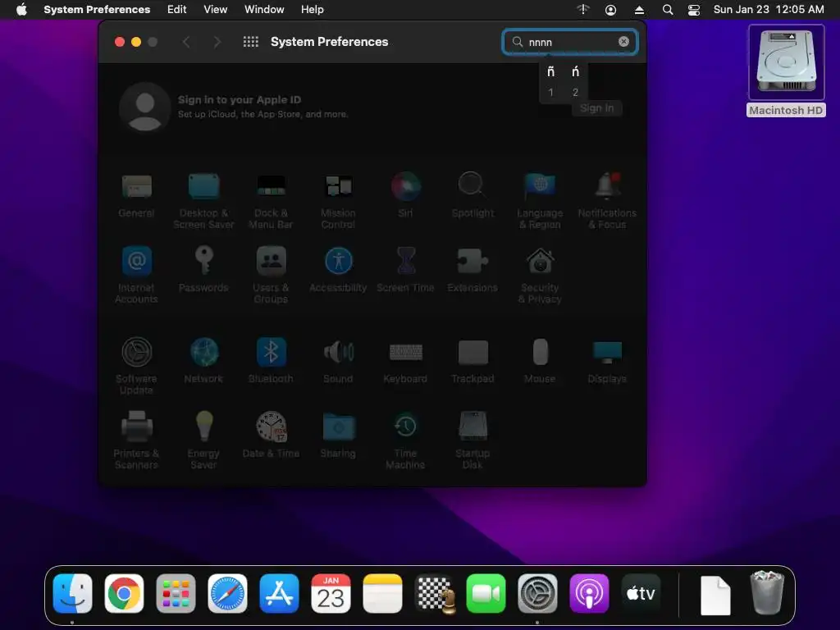Open the Apple menu
This screenshot has width=840, height=630.
click(21, 10)
